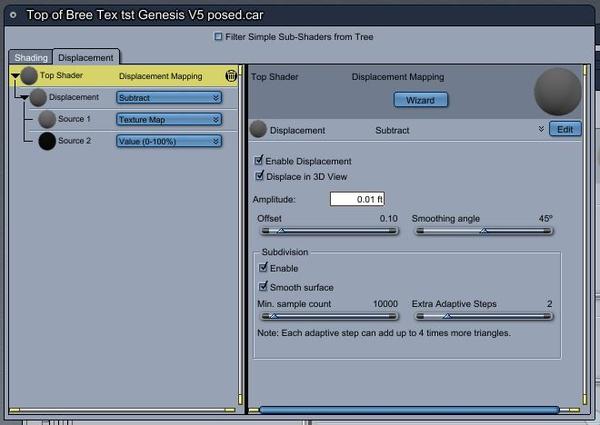Select the Displacement tab

[x=86, y=57]
